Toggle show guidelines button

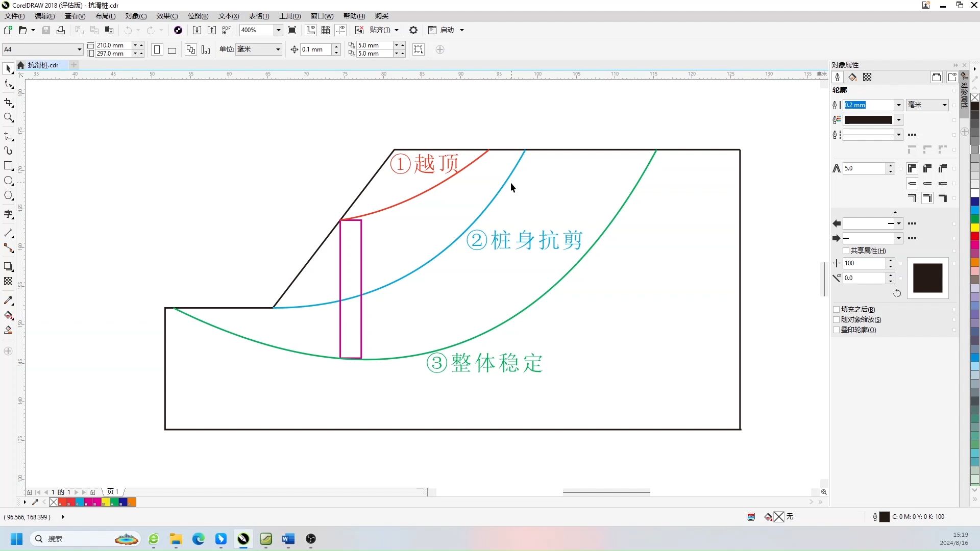point(340,30)
